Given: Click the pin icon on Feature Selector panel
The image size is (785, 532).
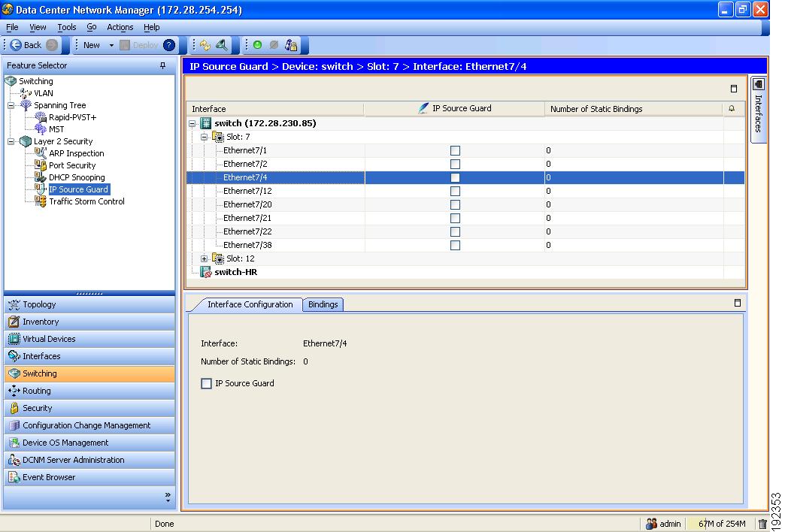Looking at the screenshot, I should point(161,65).
